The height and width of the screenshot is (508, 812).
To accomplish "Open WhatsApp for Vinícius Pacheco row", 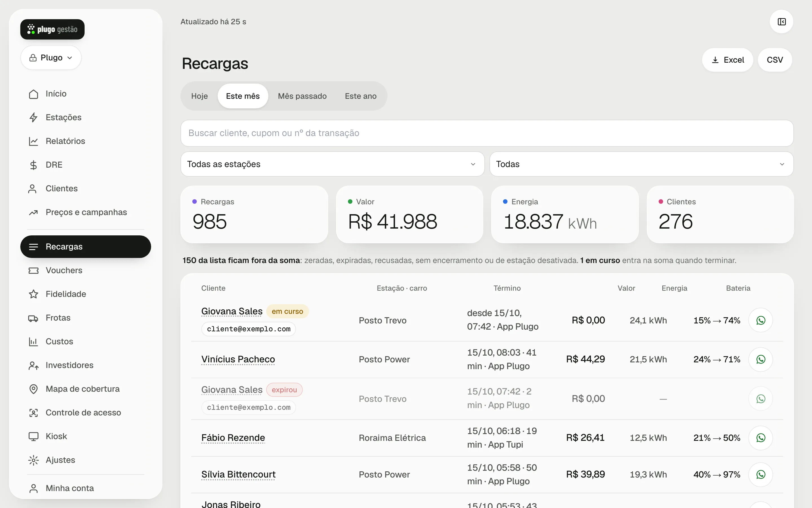I will 761,359.
